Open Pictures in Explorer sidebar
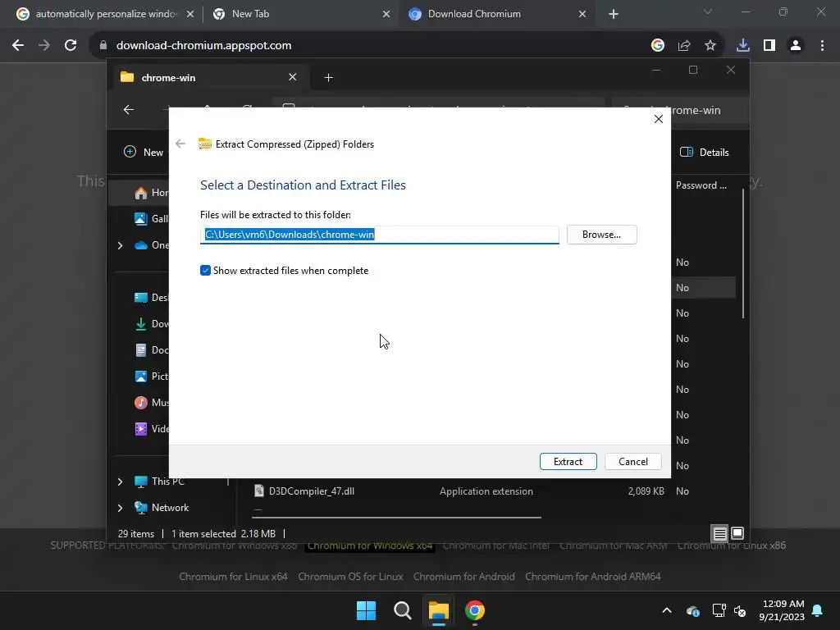840x630 pixels. (x=152, y=376)
